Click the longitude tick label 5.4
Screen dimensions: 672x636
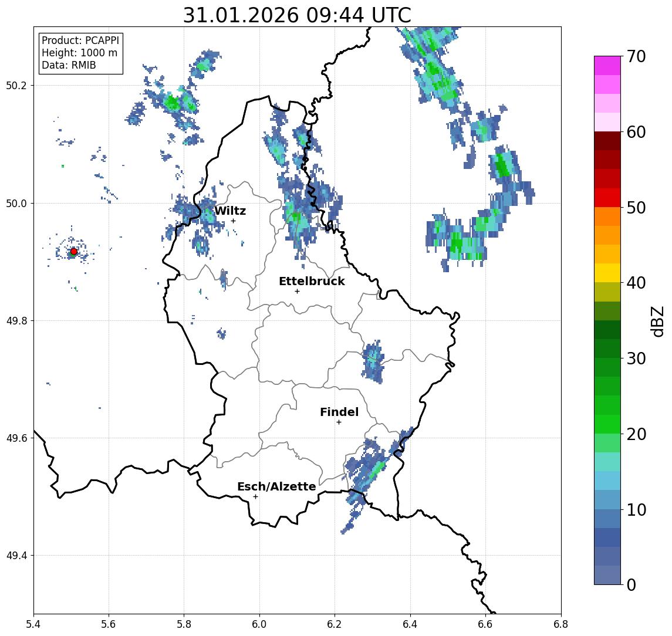tap(33, 624)
